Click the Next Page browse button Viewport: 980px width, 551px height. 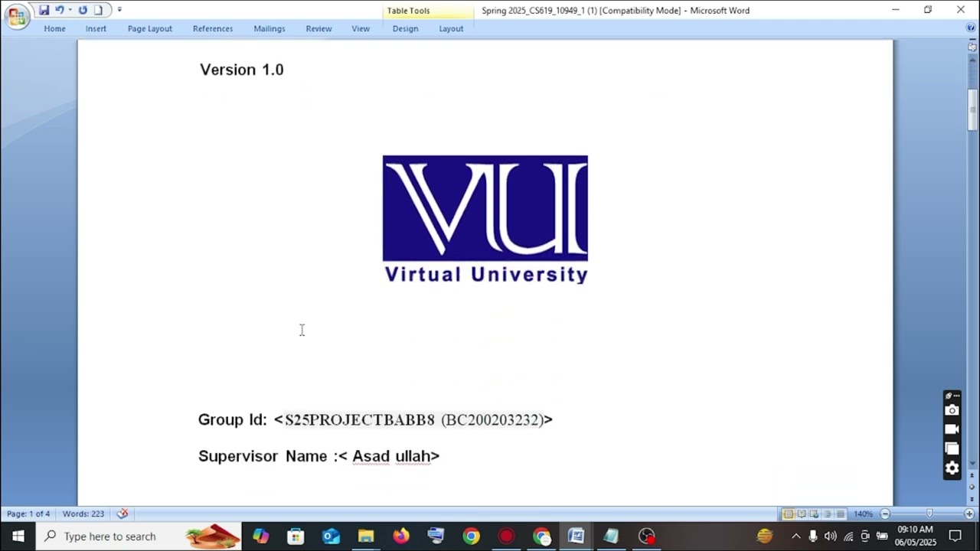[972, 498]
